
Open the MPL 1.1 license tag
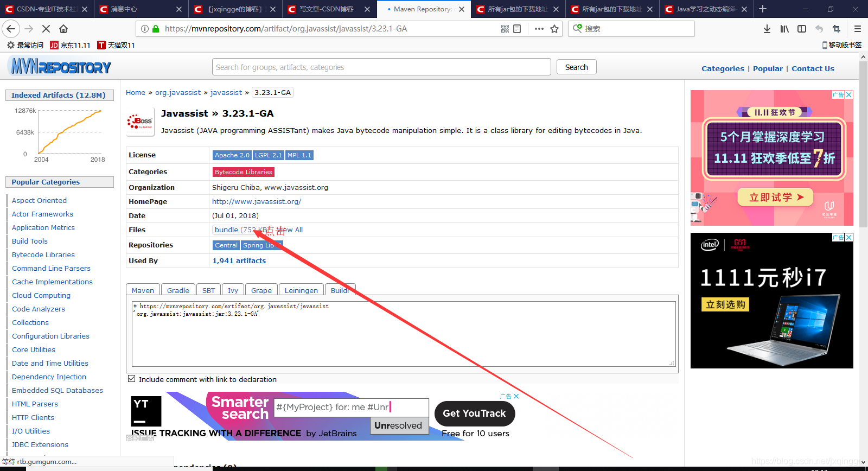point(299,155)
